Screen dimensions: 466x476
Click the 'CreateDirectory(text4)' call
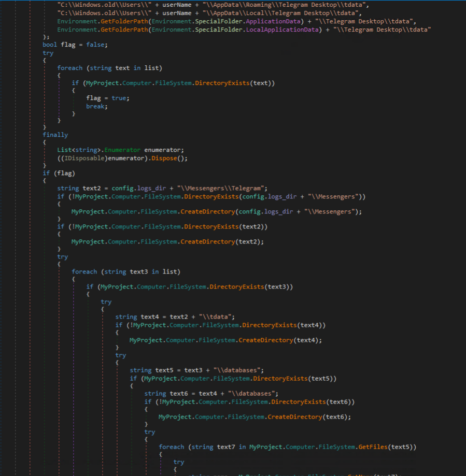(x=280, y=340)
